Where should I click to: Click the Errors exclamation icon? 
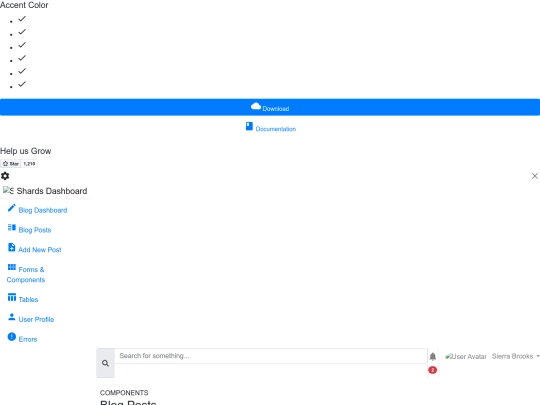point(12,336)
